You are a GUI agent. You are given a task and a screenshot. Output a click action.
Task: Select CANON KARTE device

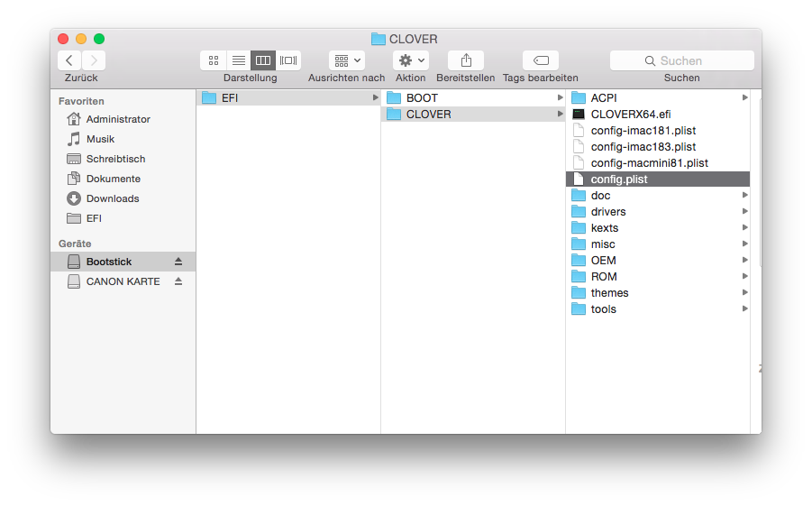click(123, 281)
